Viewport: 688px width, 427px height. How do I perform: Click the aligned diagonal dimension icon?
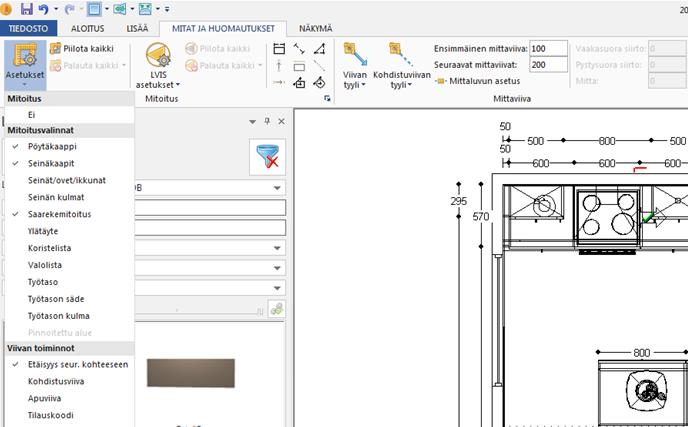(299, 49)
